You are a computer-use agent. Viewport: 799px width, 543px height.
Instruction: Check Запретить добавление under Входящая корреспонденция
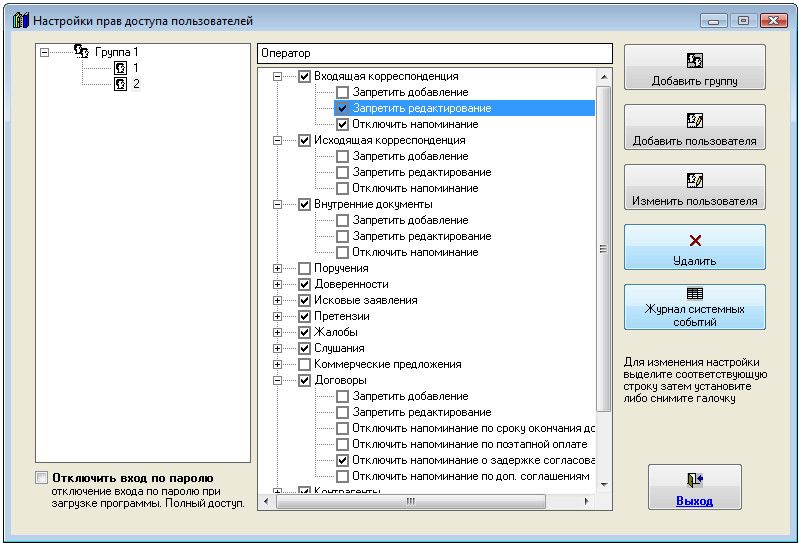(x=343, y=92)
